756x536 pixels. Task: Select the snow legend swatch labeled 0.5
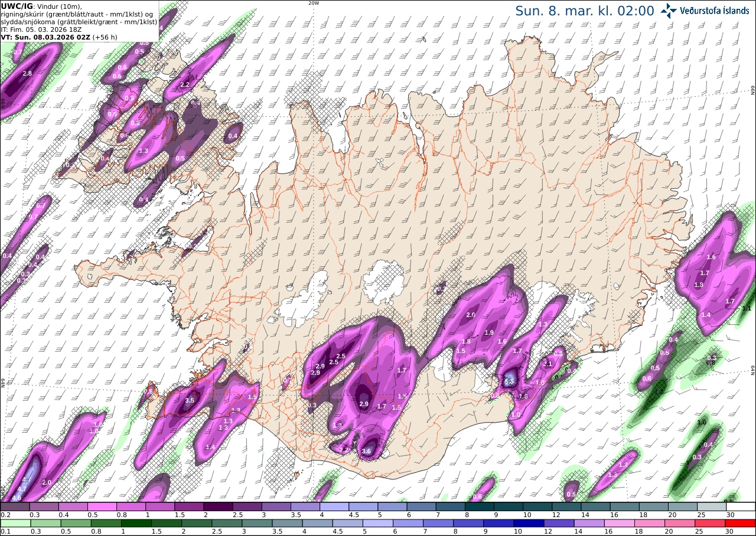[102, 506]
